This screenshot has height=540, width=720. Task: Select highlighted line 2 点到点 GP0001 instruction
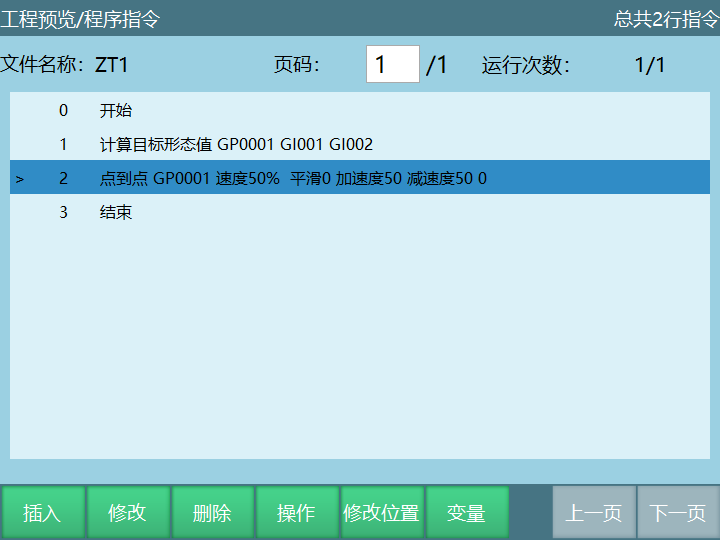[x=293, y=178]
